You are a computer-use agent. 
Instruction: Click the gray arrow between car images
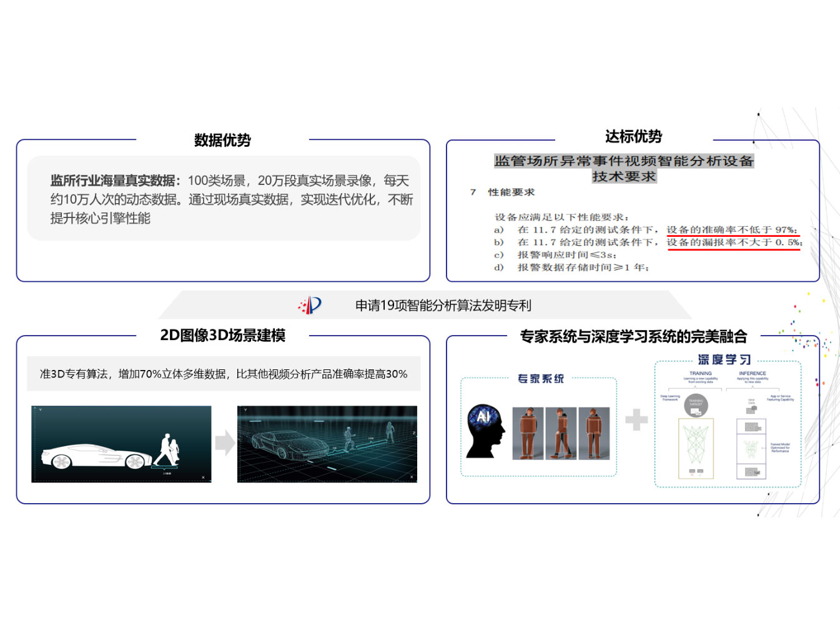225,443
